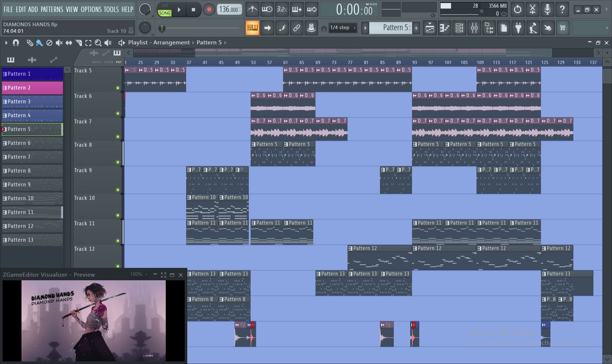Open the project picker pages icon

point(504,28)
